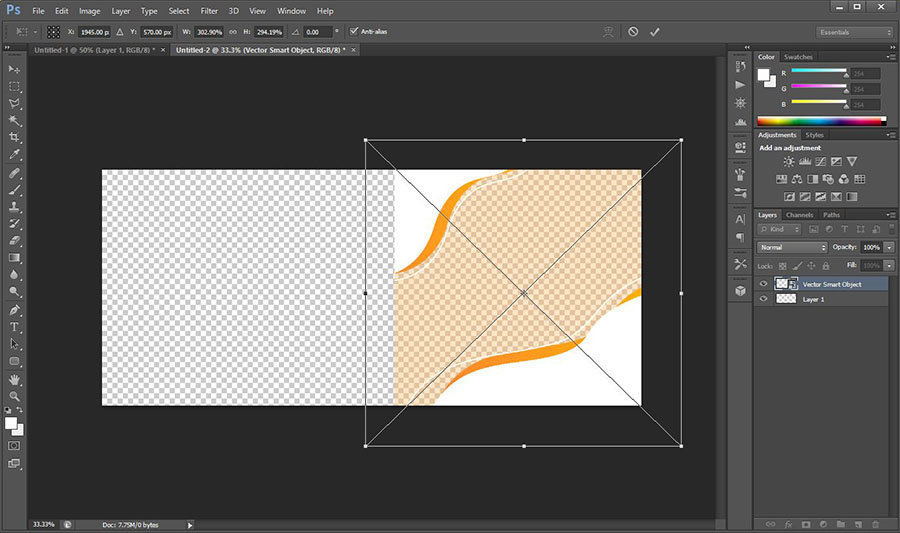Select the Hand tool
The height and width of the screenshot is (533, 900).
[x=14, y=379]
